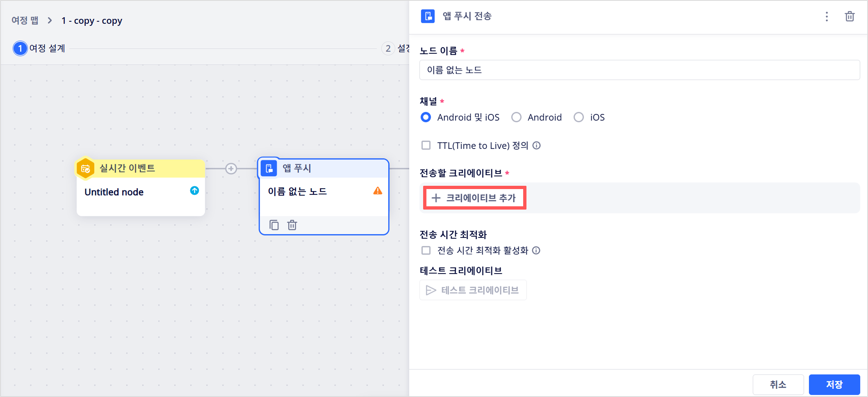The width and height of the screenshot is (868, 397).
Task: Open the three-dot more options menu
Action: click(827, 16)
